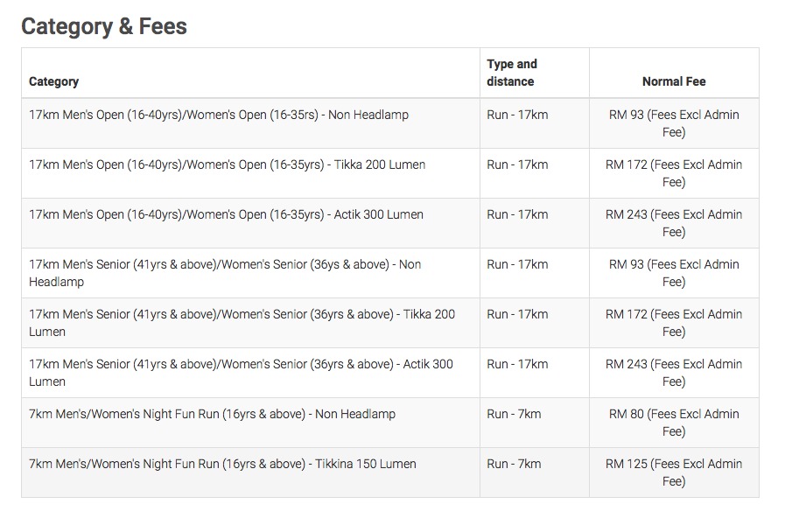Select the 7km Night Fun Run Tikkina 150 Lumen row
Viewport: 792px width, 532px height.
(390, 472)
